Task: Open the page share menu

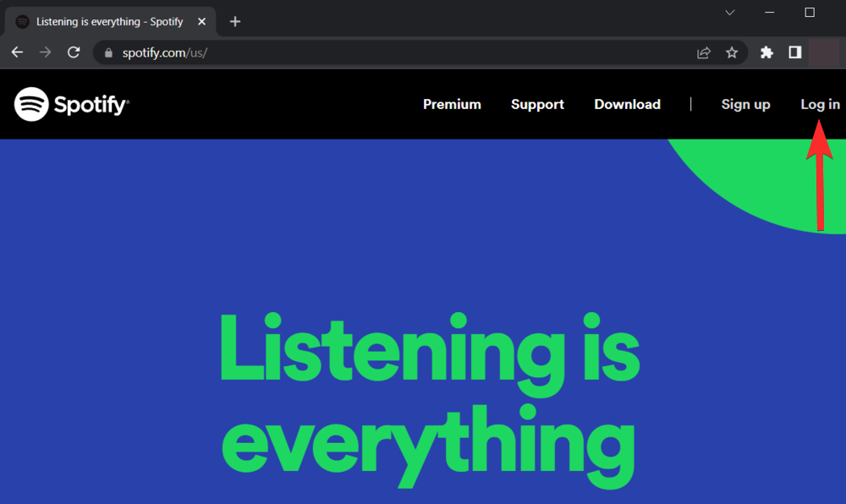Action: tap(703, 52)
